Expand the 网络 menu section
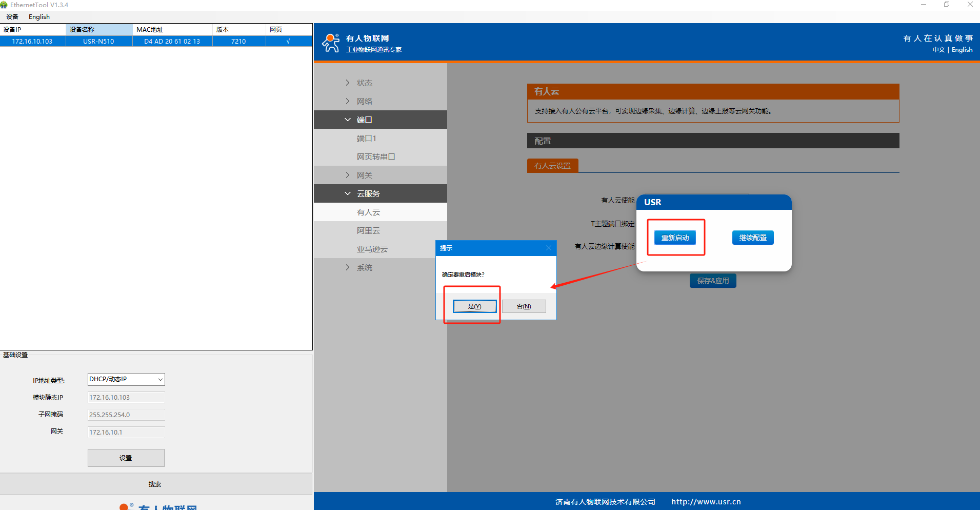980x510 pixels. (381, 101)
